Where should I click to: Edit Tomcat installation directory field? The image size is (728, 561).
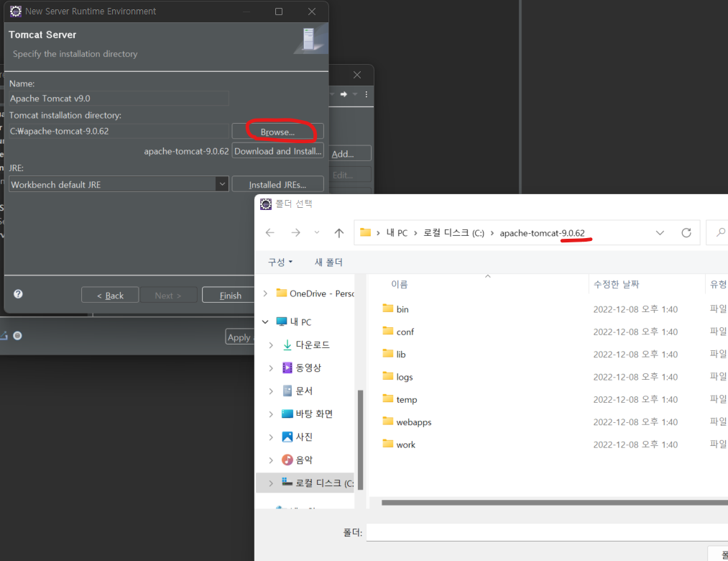[119, 131]
